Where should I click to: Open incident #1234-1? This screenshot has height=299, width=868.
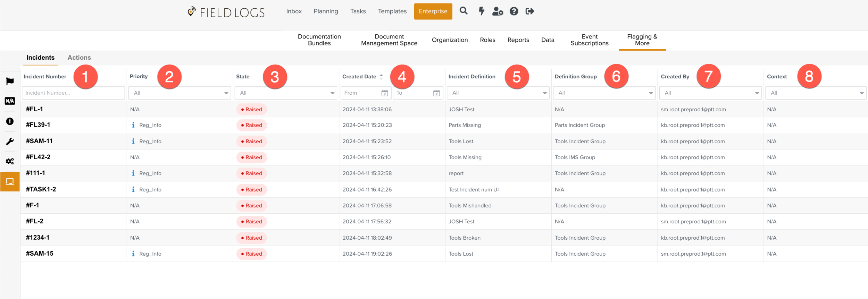pos(37,237)
